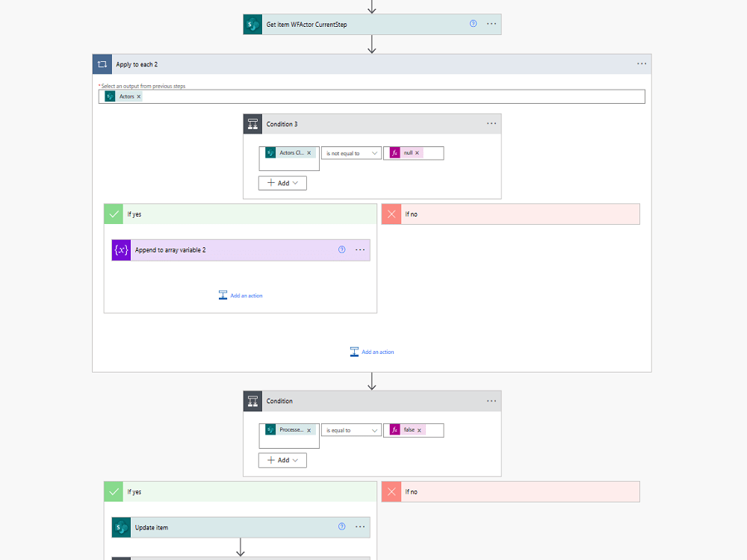
Task: Open the is equal to operator dropdown
Action: [x=351, y=429]
